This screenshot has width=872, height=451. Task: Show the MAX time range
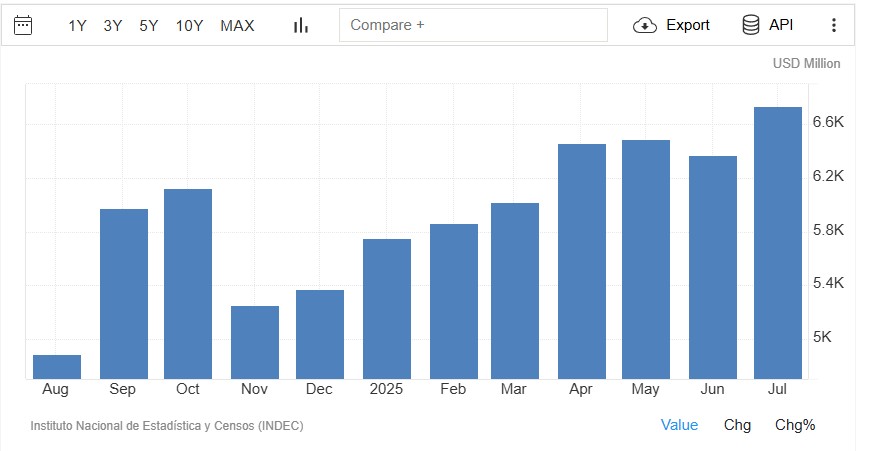237,25
